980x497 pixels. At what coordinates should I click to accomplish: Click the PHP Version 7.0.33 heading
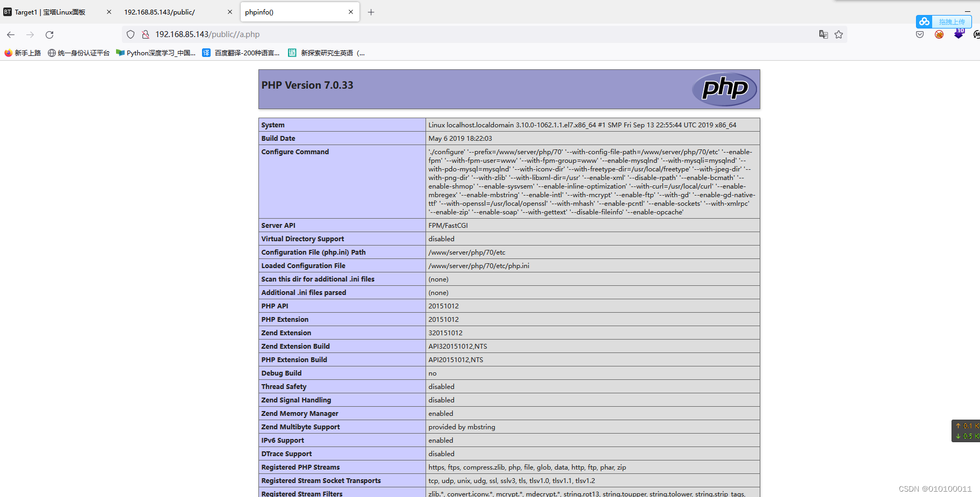click(307, 85)
